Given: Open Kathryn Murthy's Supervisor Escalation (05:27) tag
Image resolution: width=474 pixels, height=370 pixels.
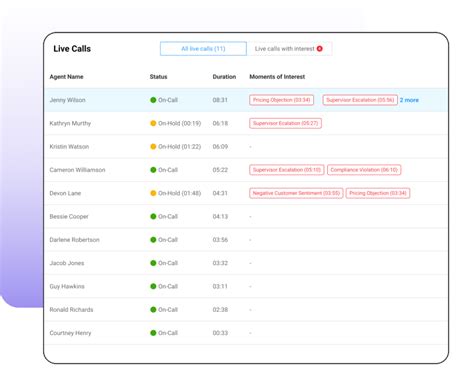Looking at the screenshot, I should tap(285, 123).
